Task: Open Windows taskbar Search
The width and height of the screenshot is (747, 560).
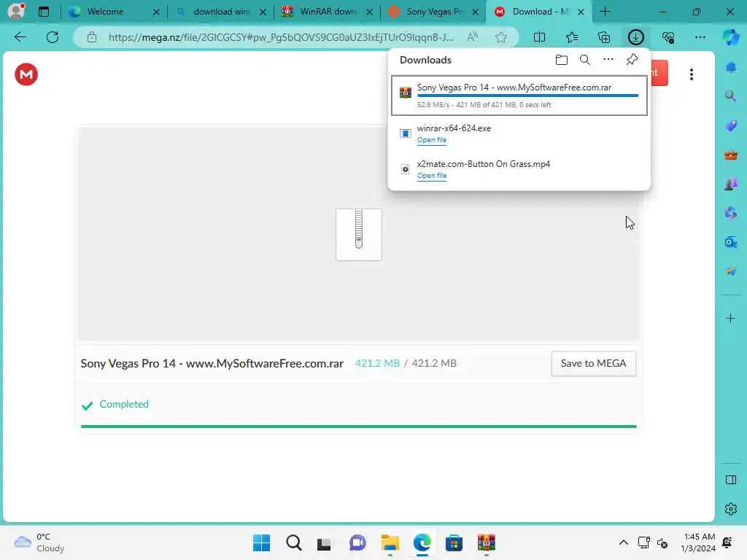Action: click(293, 542)
